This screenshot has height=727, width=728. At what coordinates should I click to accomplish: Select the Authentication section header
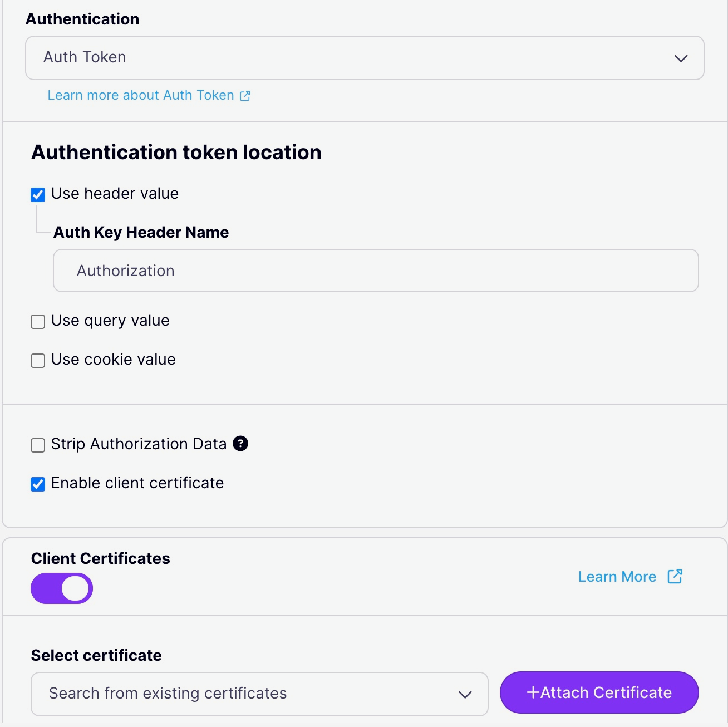point(82,18)
